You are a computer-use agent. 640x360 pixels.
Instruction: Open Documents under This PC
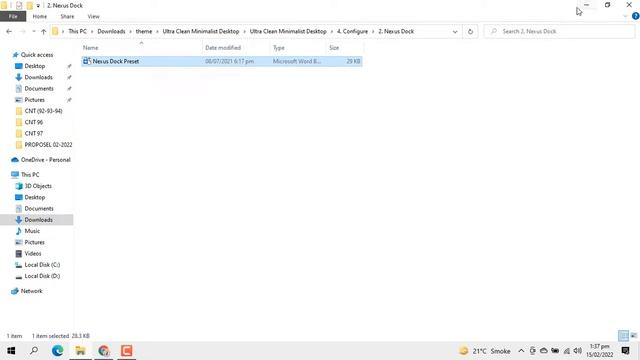39,209
